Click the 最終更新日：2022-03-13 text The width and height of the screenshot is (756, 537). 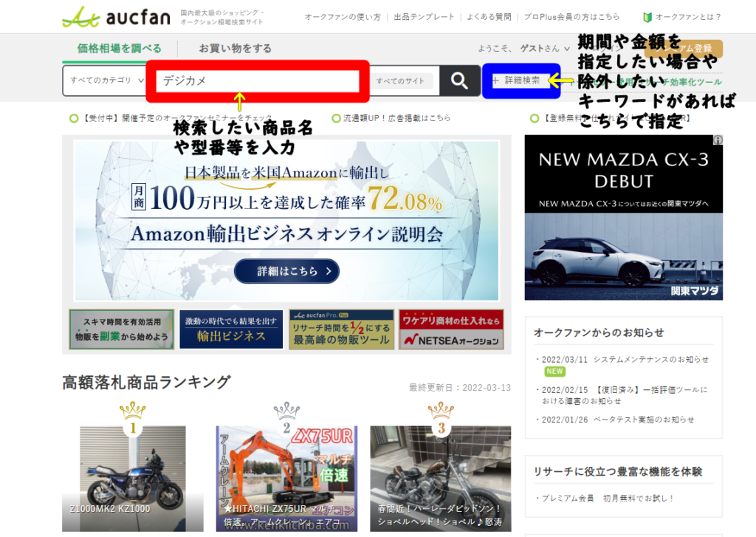pyautogui.click(x=460, y=388)
